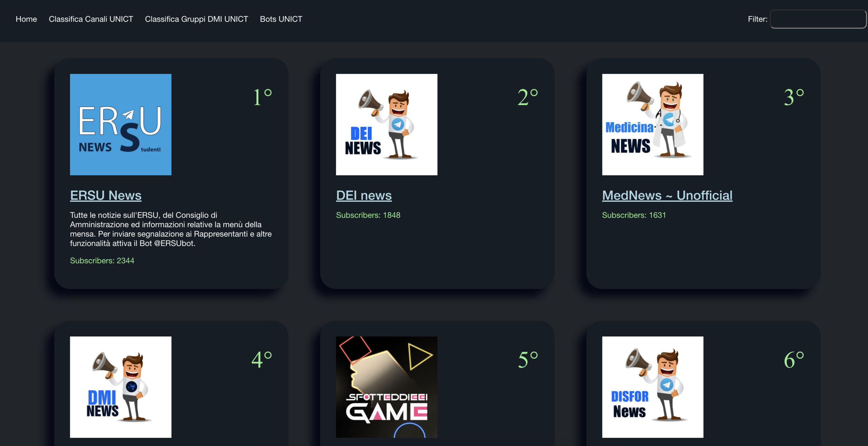Click DEI news subscribers count 1848
868x446 pixels.
tap(368, 215)
